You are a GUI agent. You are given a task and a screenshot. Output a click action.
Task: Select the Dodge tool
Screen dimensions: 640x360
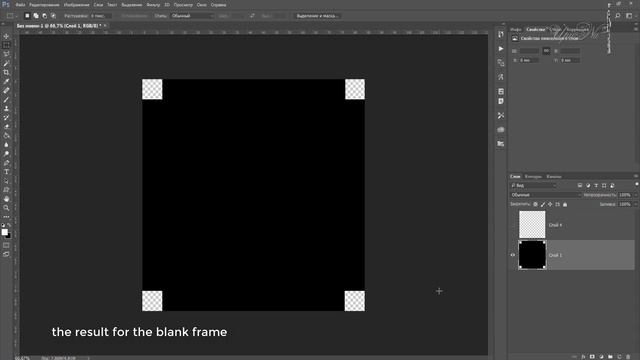6,153
